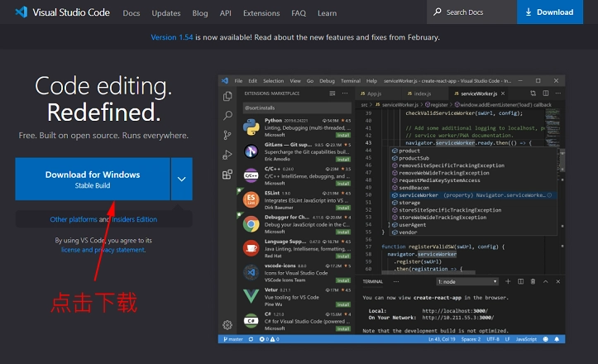Open the Terminal menu in the screenshot

(351, 81)
